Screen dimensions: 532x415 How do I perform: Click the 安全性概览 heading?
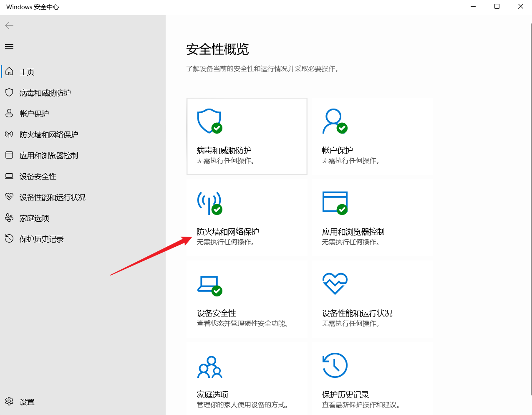pos(217,49)
